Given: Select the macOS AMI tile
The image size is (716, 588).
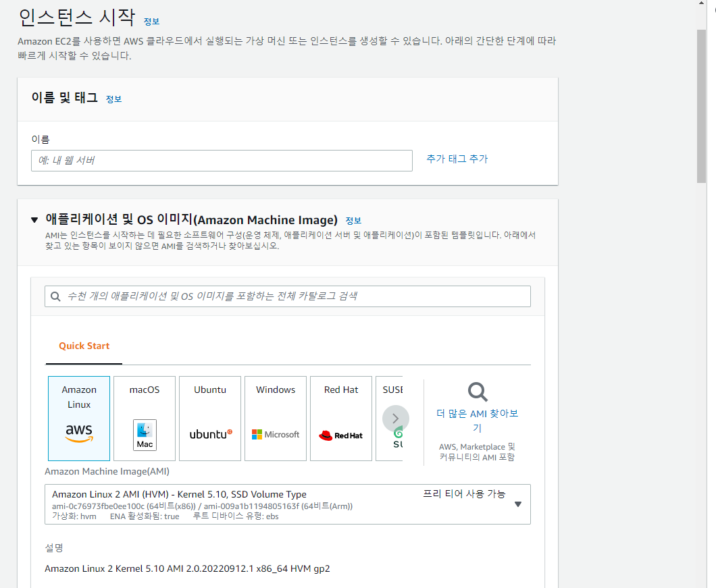Looking at the screenshot, I should (145, 418).
